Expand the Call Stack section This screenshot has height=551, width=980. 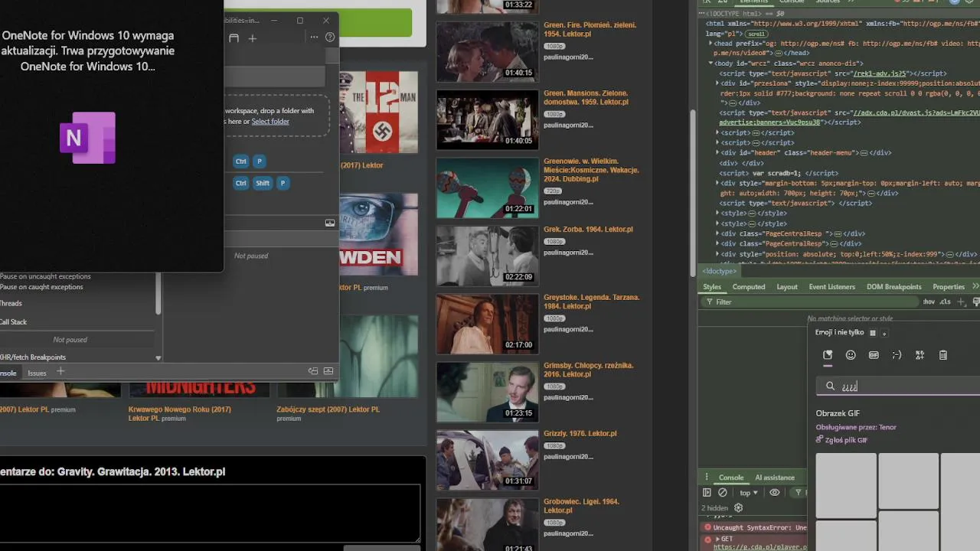point(14,321)
